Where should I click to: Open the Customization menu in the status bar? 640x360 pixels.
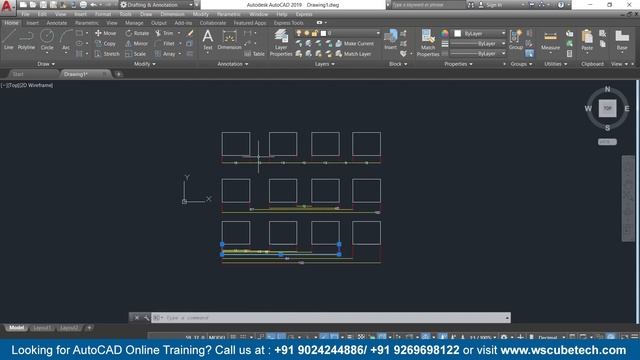tap(635, 337)
